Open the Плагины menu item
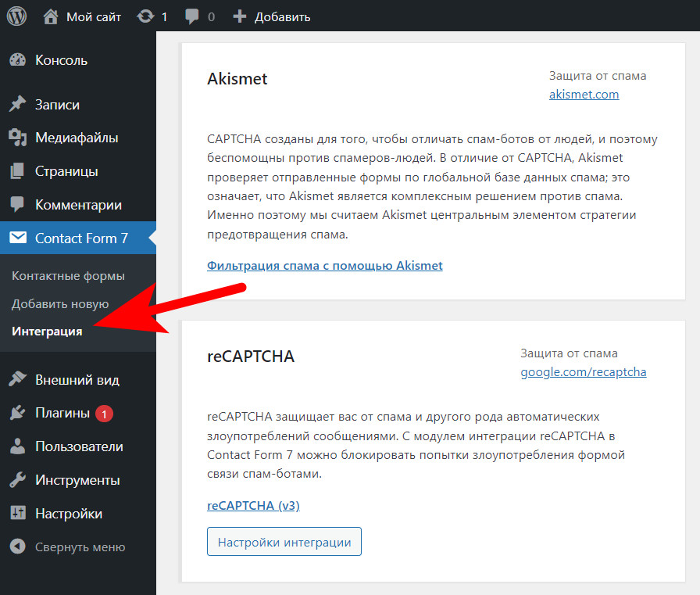Viewport: 700px width, 595px height. coord(62,413)
